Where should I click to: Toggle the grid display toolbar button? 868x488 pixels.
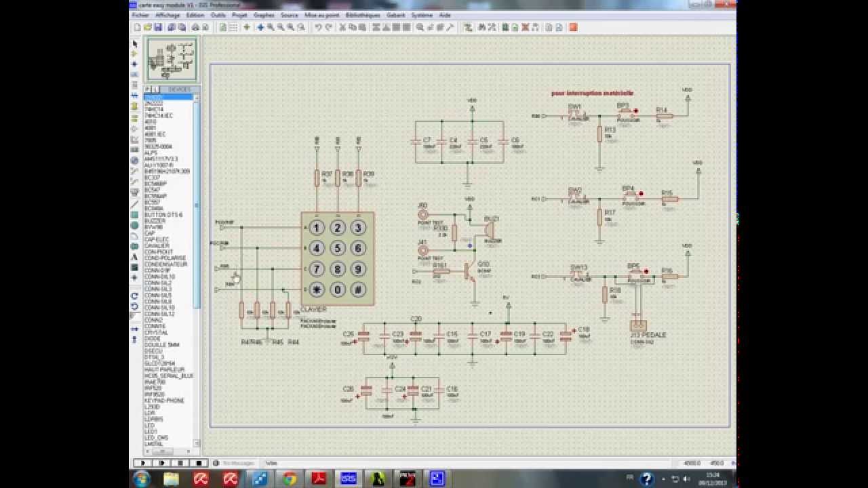point(233,27)
